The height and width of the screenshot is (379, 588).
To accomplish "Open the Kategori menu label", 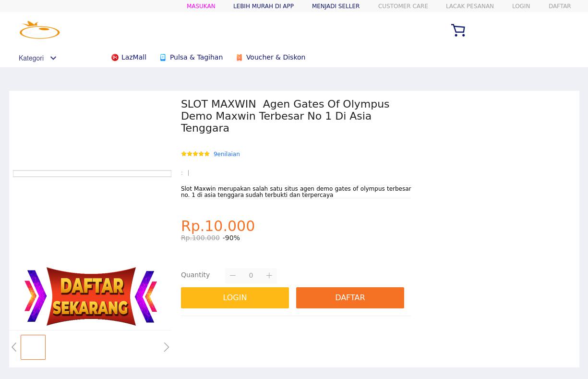I will coord(31,58).
